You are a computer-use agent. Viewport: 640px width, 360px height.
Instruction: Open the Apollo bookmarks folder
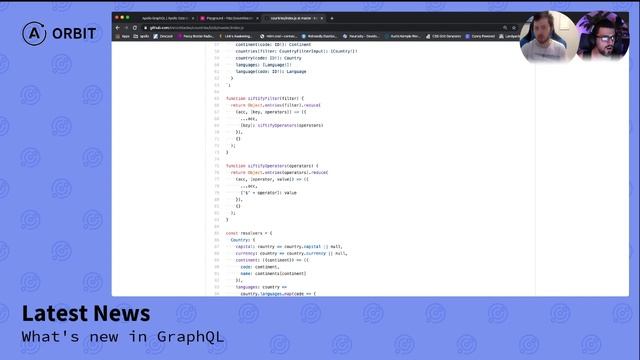pos(141,36)
